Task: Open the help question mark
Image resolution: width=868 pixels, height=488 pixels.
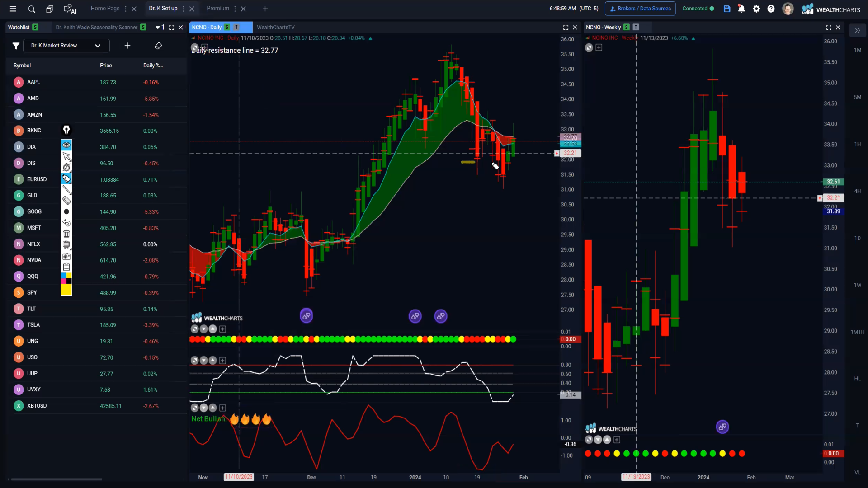Action: point(771,9)
